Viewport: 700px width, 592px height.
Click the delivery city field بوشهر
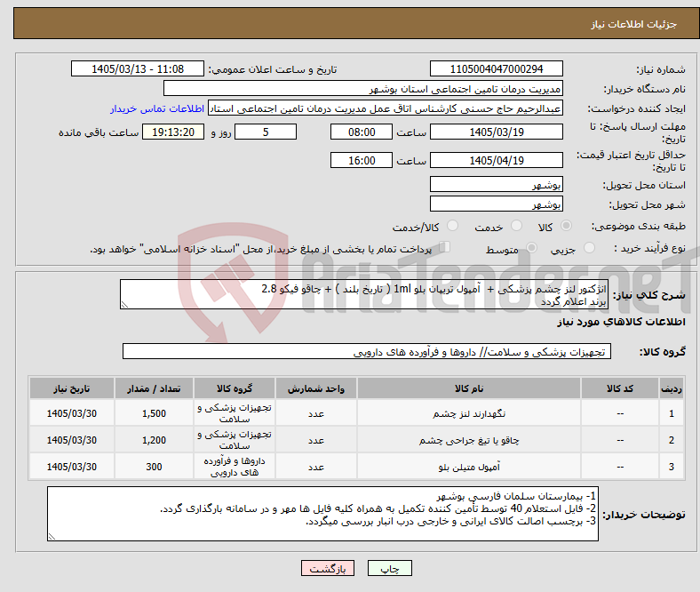[x=496, y=204]
